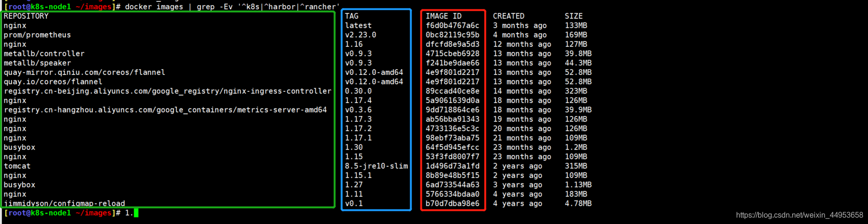
Task: Select the 127MB size value
Action: [576, 45]
